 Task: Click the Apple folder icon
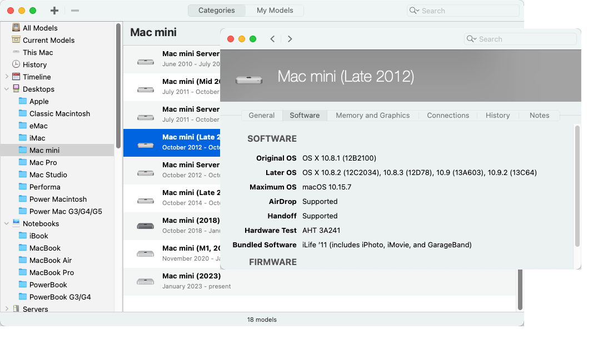[23, 101]
